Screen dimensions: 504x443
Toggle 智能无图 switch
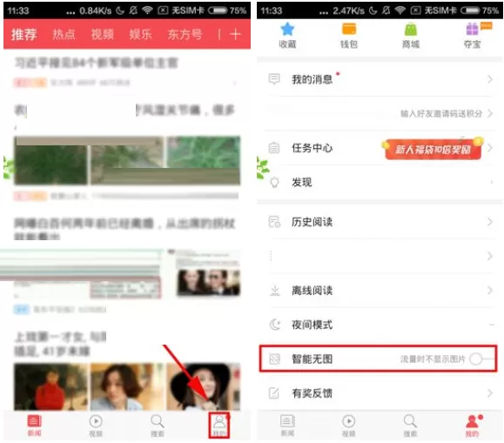pyautogui.click(x=481, y=359)
